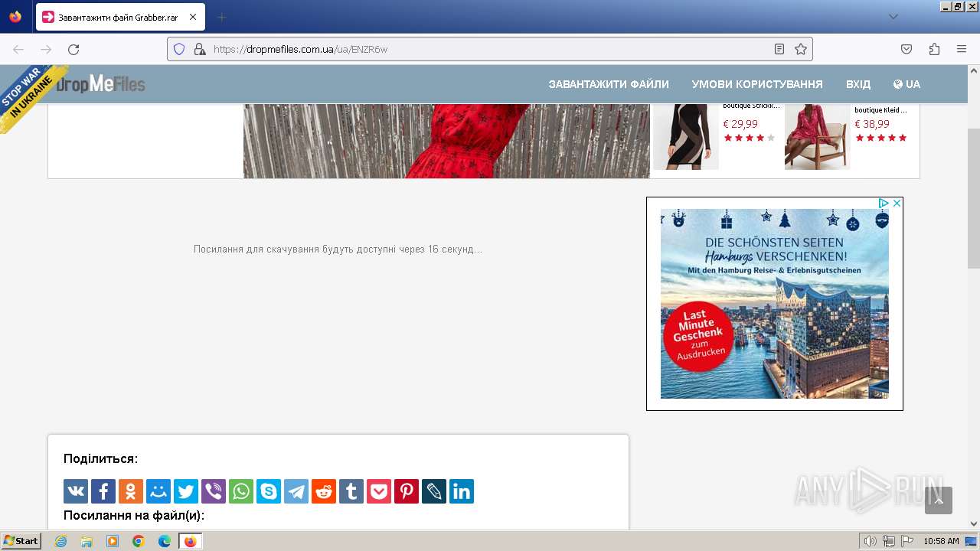Open volume control in system tray

871,541
